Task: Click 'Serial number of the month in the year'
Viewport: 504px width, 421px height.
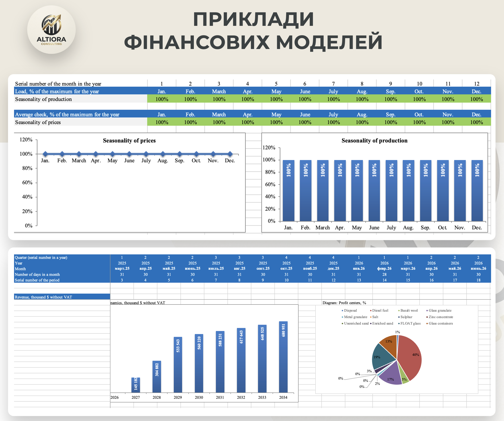Action: [58, 84]
